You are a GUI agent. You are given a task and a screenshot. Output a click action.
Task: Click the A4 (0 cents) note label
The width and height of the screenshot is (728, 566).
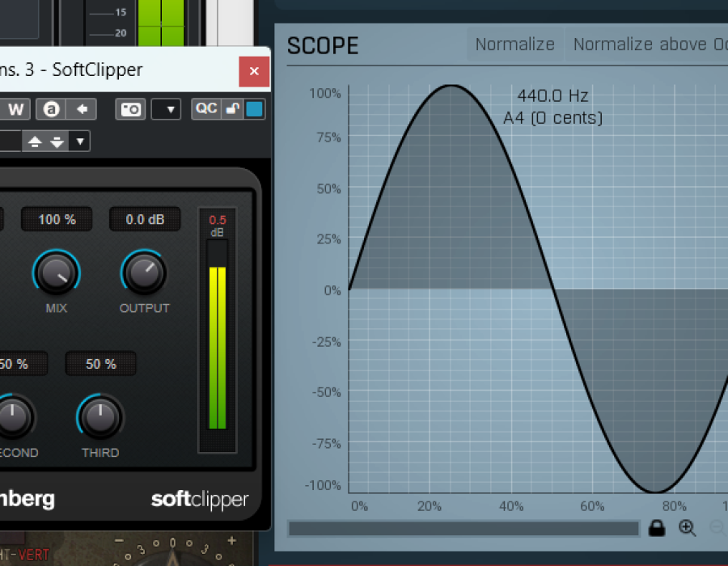553,118
